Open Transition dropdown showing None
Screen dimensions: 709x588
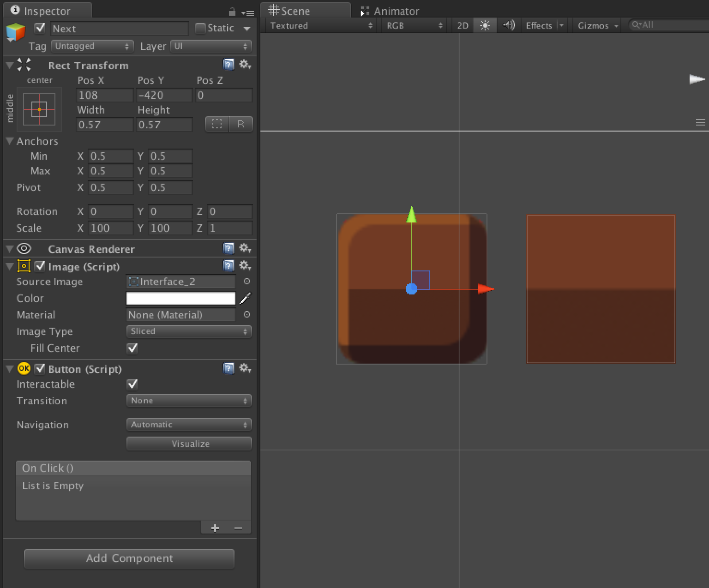pos(189,401)
